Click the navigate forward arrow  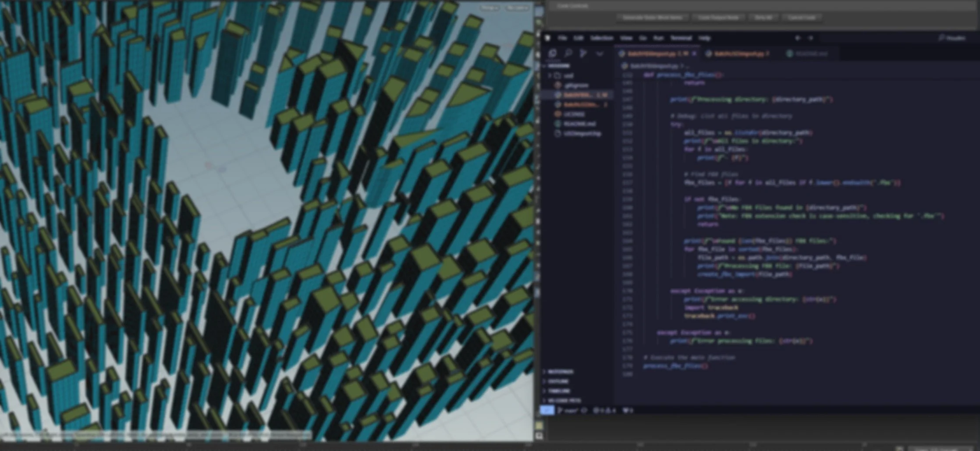(x=811, y=38)
